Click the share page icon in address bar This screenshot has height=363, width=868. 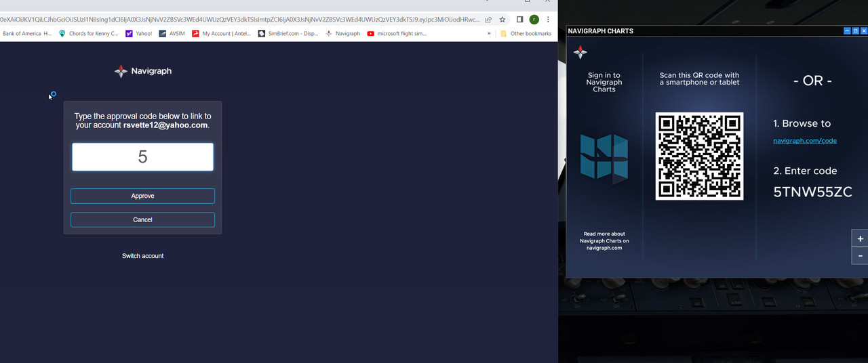click(x=488, y=20)
